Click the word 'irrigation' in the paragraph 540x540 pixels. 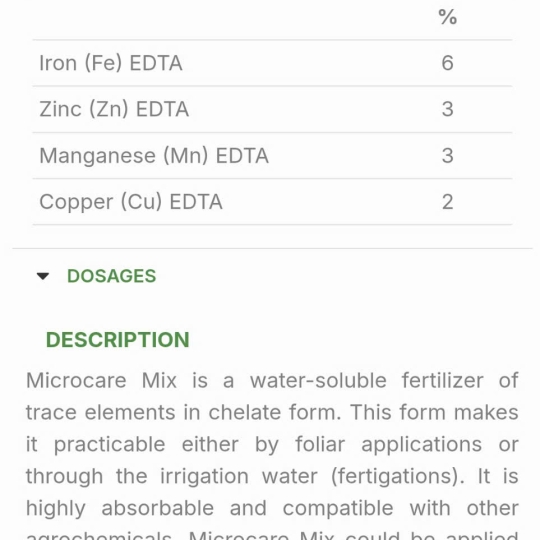coord(204,477)
